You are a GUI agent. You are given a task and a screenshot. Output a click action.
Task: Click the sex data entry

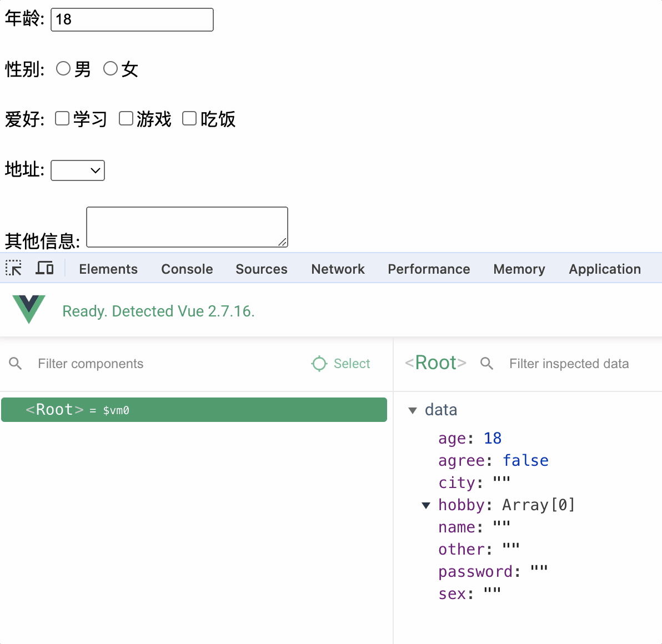pyautogui.click(x=469, y=594)
